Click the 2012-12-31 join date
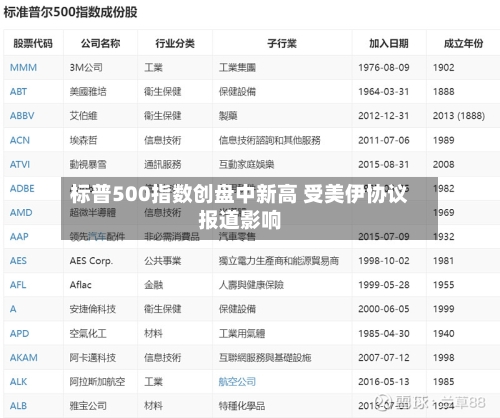Screen dimensions: 500x418 click(x=384, y=116)
